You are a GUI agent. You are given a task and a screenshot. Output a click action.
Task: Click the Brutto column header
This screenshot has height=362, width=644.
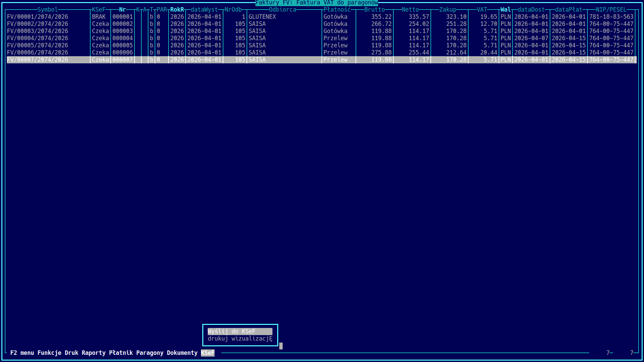pos(375,10)
